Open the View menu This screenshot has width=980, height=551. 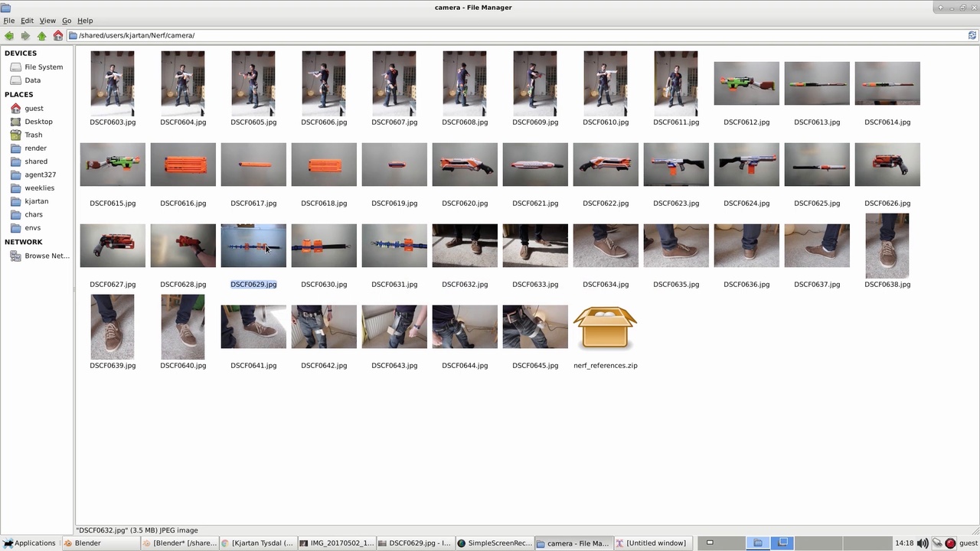(x=47, y=21)
